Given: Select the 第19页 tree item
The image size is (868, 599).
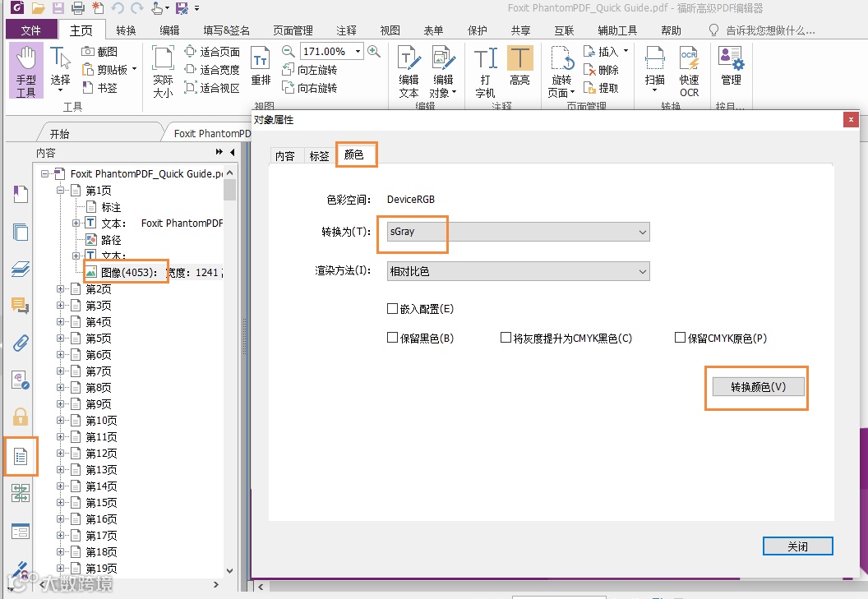Looking at the screenshot, I should (101, 569).
